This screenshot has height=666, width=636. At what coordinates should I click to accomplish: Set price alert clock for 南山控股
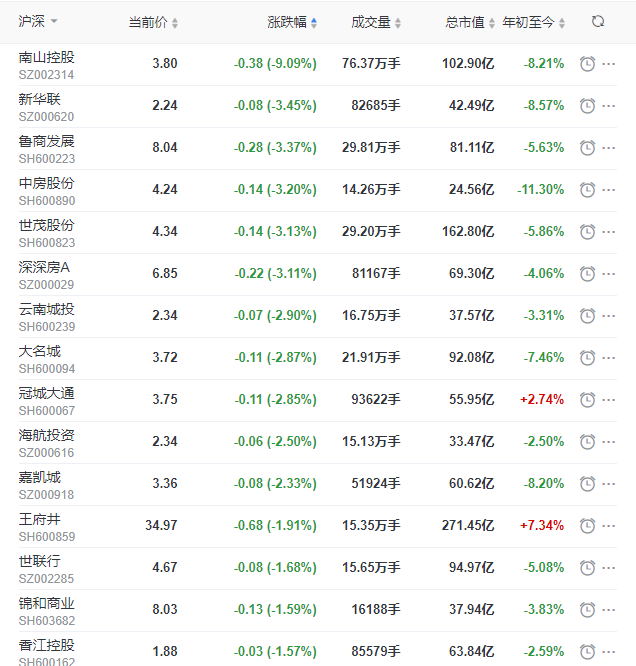[x=588, y=64]
